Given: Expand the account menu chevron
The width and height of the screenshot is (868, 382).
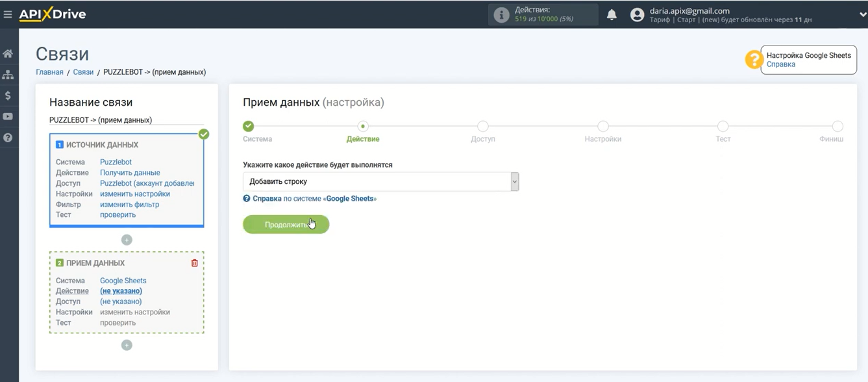Looking at the screenshot, I should pos(863,15).
